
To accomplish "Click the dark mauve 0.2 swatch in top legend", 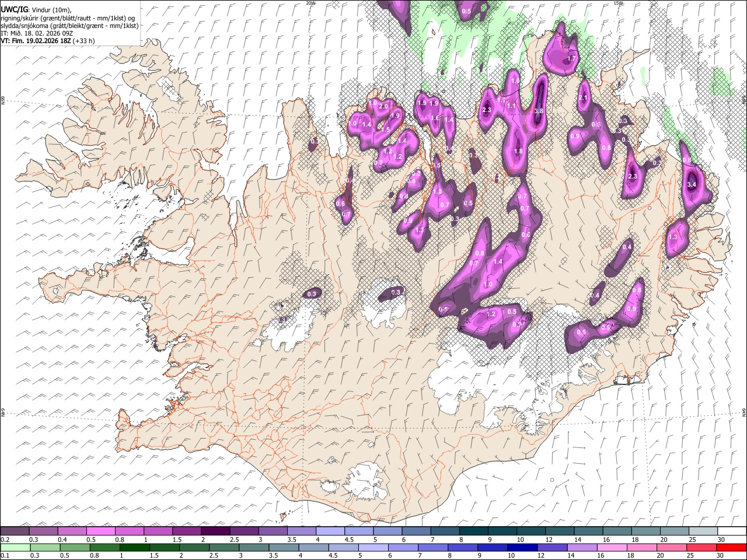I will click(x=15, y=531).
